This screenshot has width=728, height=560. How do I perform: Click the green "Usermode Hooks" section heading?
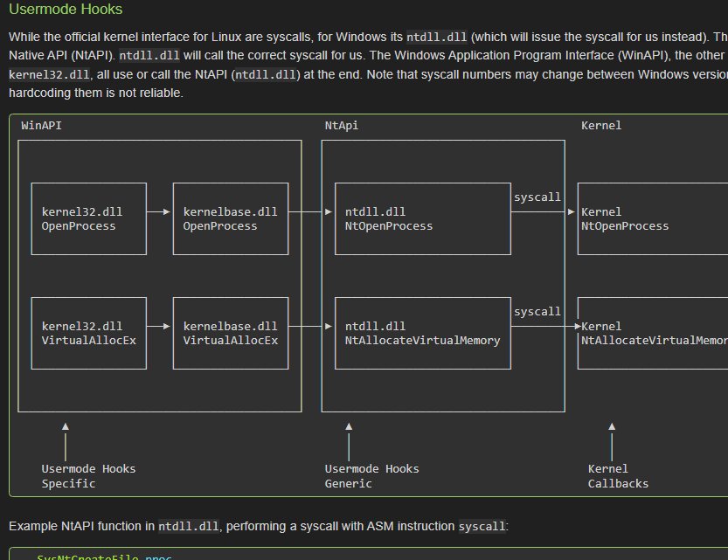point(66,9)
